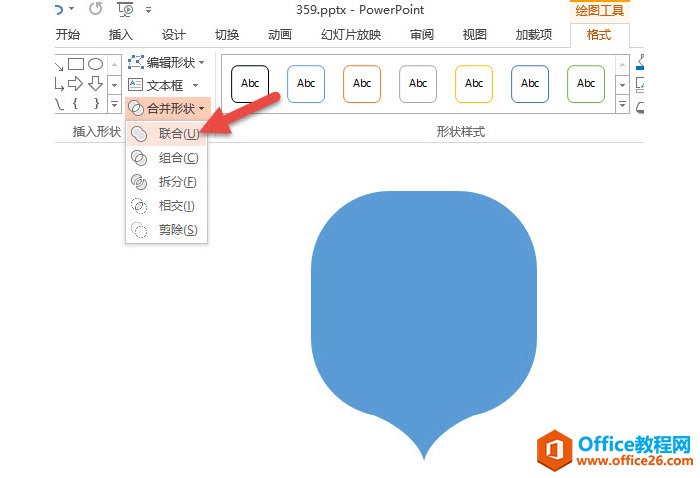Open the Text Box (文本框) dropdown

coord(164,85)
